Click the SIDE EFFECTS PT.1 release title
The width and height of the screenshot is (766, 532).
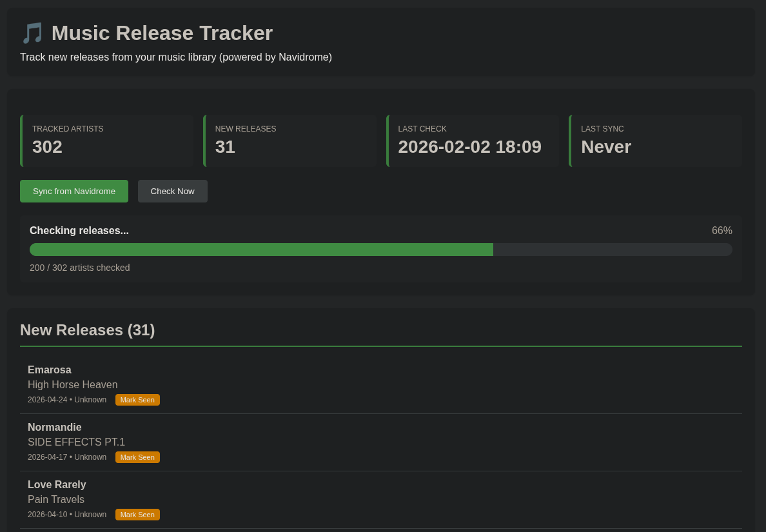[76, 442]
